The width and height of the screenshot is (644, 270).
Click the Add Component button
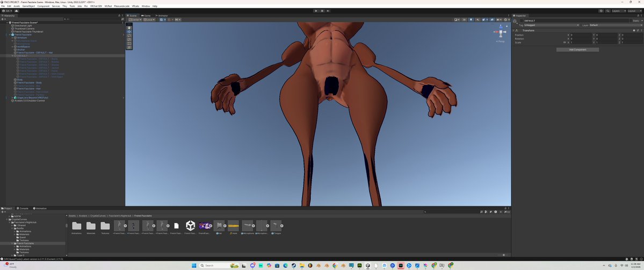pyautogui.click(x=577, y=50)
